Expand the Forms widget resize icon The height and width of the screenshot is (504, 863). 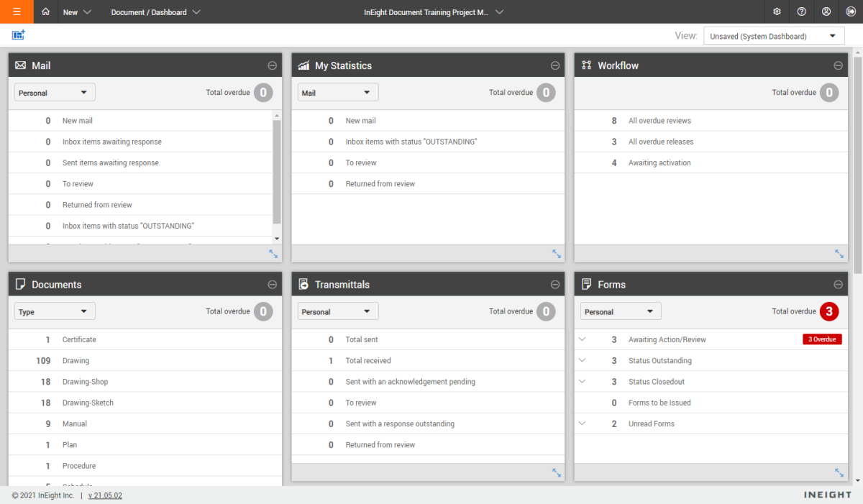tap(839, 472)
